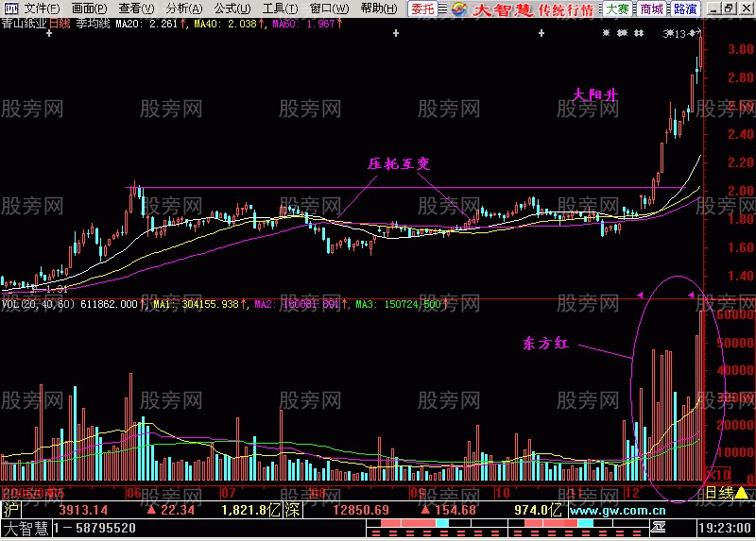Click the 10 month marker on date axis
This screenshot has height=541, width=756.
(x=503, y=493)
